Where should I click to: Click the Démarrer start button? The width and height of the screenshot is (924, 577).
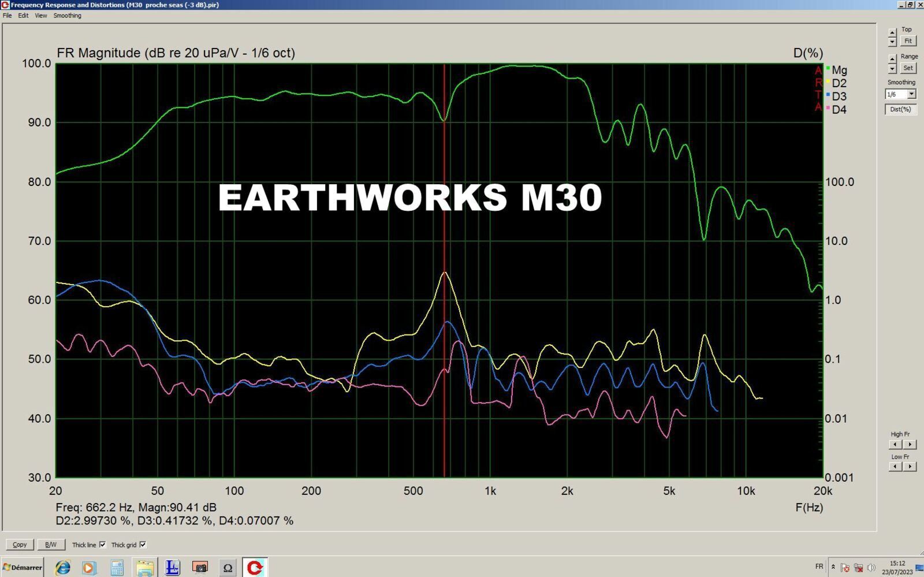[23, 567]
